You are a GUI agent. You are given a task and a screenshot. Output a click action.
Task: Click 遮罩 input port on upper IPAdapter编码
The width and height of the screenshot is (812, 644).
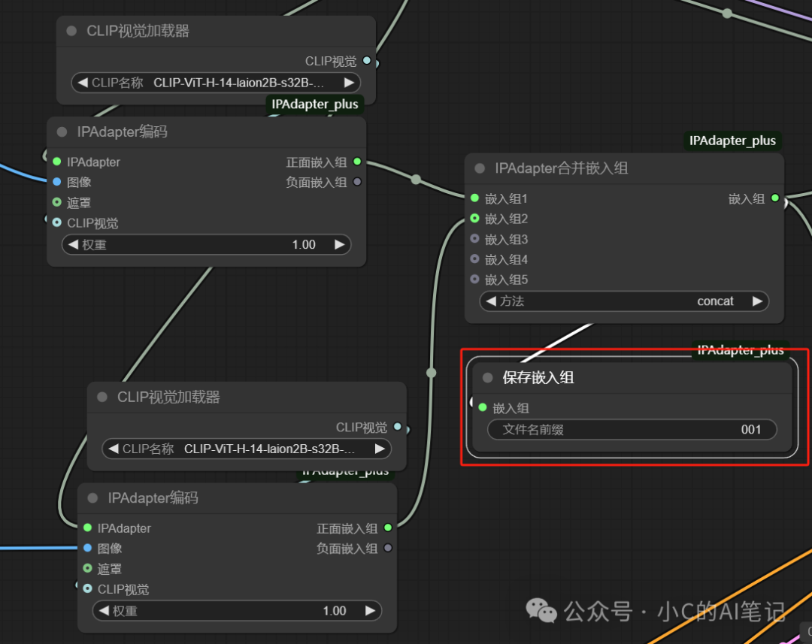[x=57, y=202]
